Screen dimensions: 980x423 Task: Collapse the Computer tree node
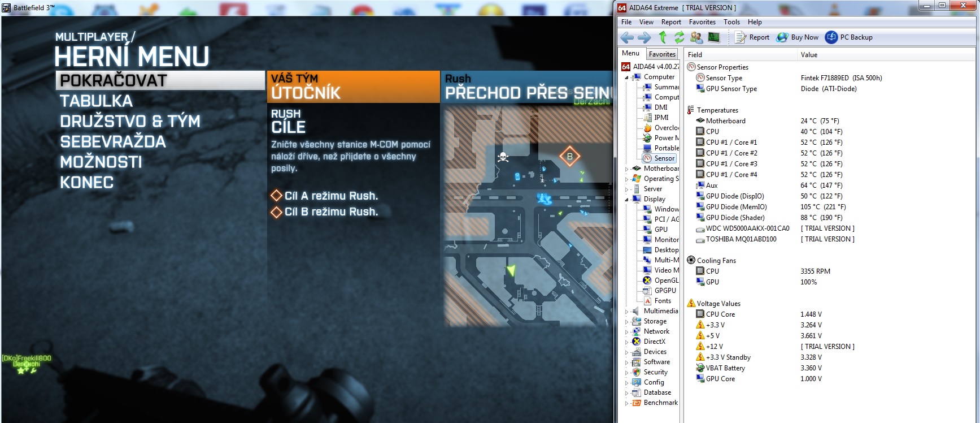(626, 77)
